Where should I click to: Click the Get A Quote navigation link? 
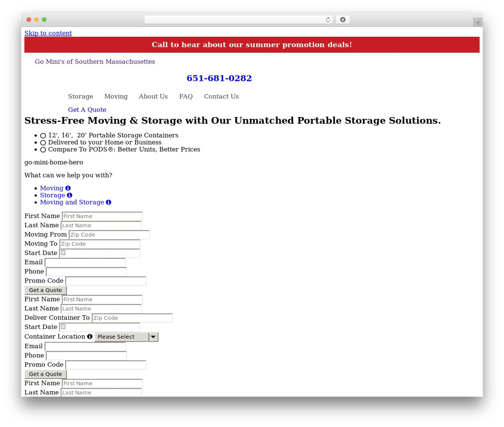87,110
